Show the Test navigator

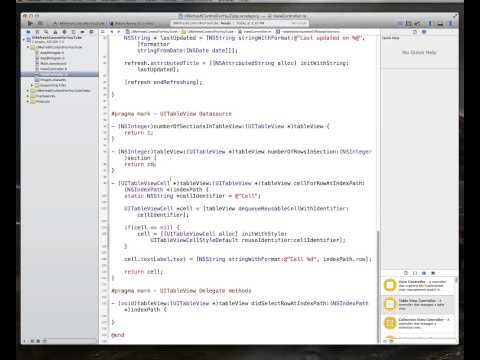64,32
